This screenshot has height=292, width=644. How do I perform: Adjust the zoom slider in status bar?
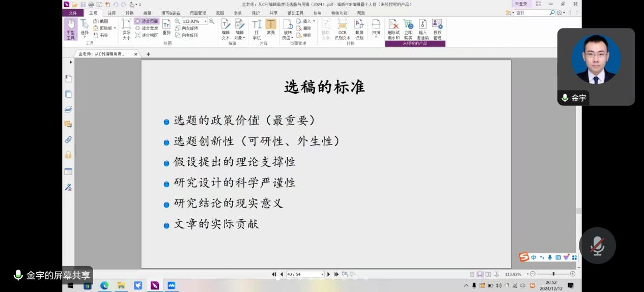pyautogui.click(x=553, y=274)
